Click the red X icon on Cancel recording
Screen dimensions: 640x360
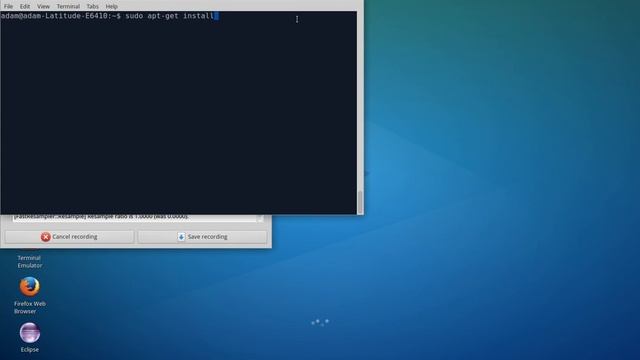[46, 237]
